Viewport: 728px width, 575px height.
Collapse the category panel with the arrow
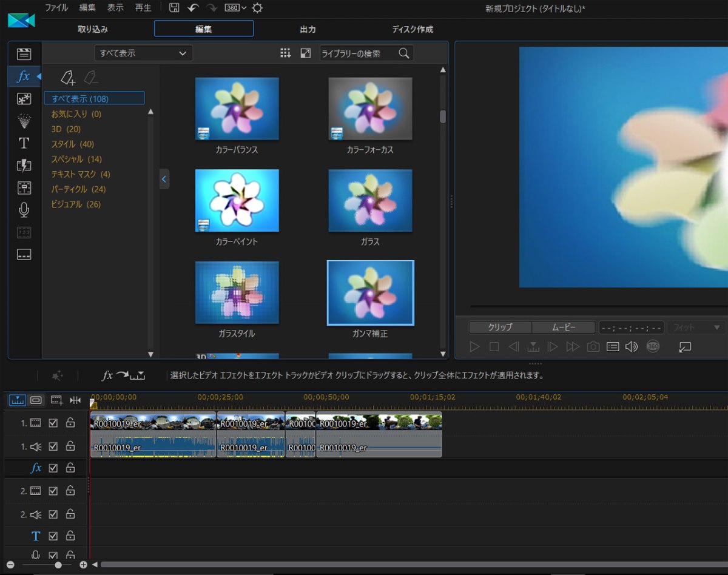[x=164, y=179]
